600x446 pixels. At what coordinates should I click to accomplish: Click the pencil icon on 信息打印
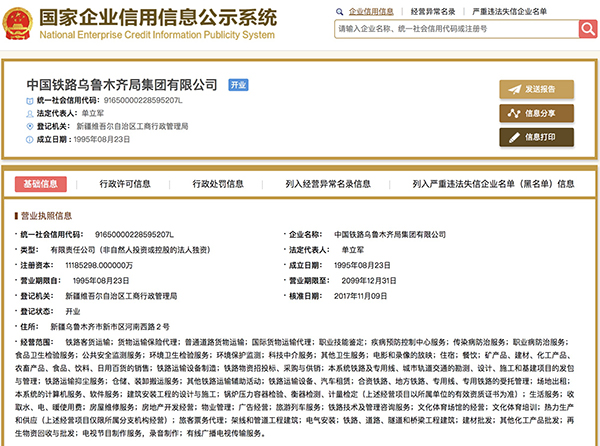coord(514,137)
